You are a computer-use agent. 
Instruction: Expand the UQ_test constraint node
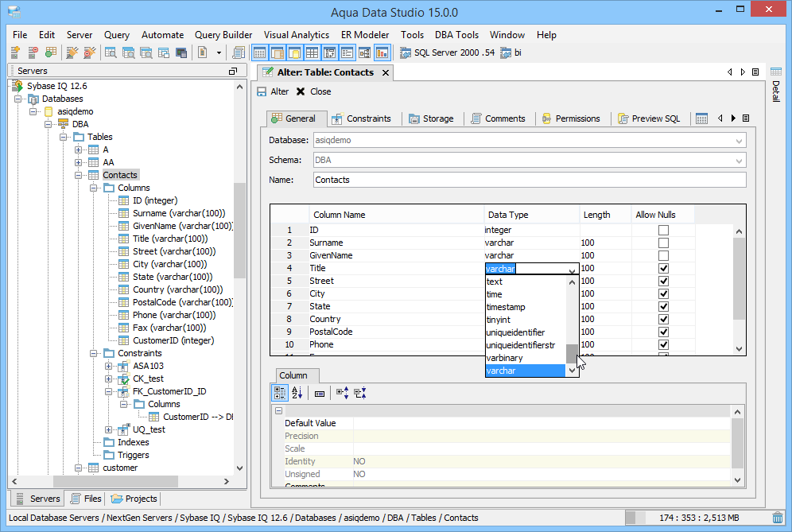click(109, 429)
